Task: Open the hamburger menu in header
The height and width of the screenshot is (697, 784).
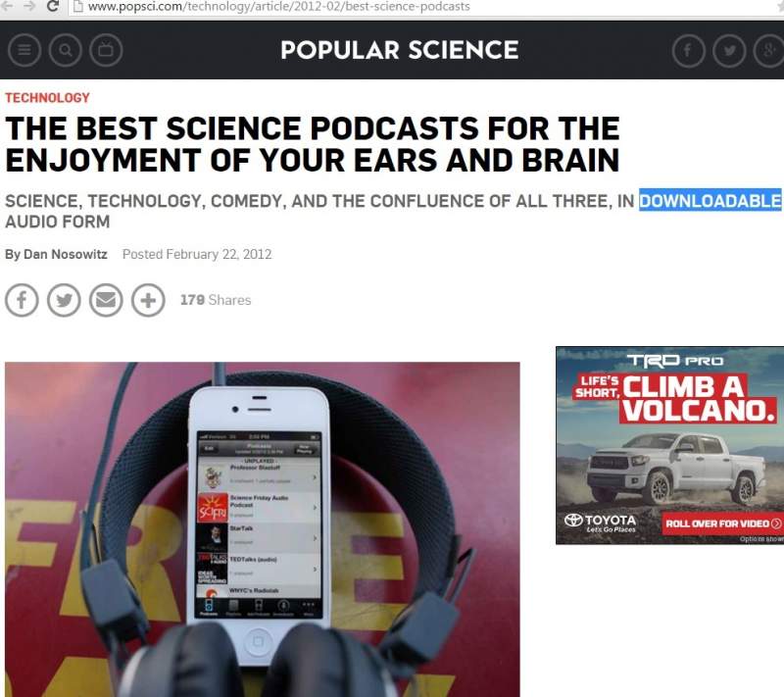Action: (x=24, y=50)
